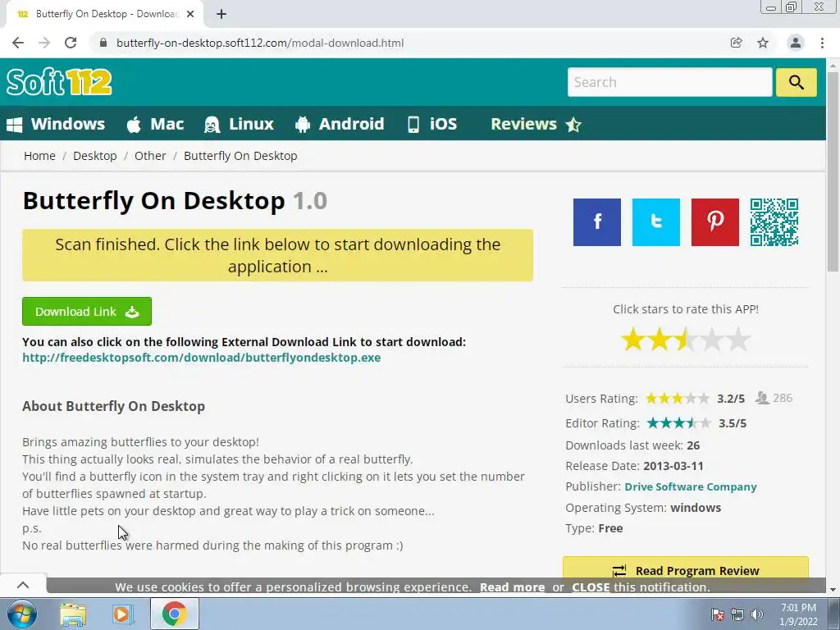The height and width of the screenshot is (630, 840).
Task: Open Drive Software Company publisher link
Action: [x=691, y=486]
